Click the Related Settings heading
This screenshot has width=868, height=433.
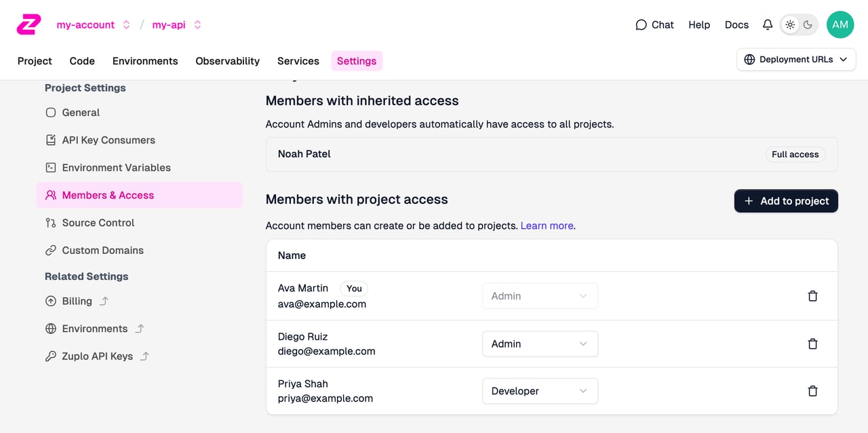(86, 276)
